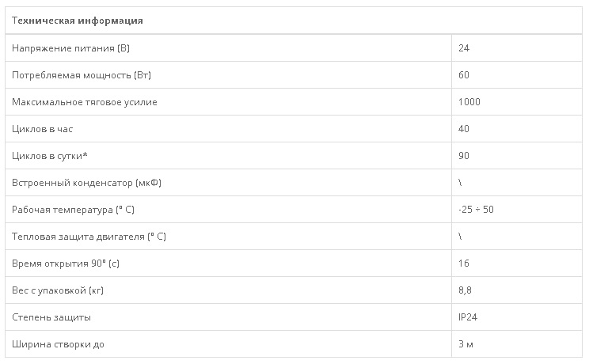Select the "Время открытия 90° (с)" label
The width and height of the screenshot is (589, 364).
66,264
